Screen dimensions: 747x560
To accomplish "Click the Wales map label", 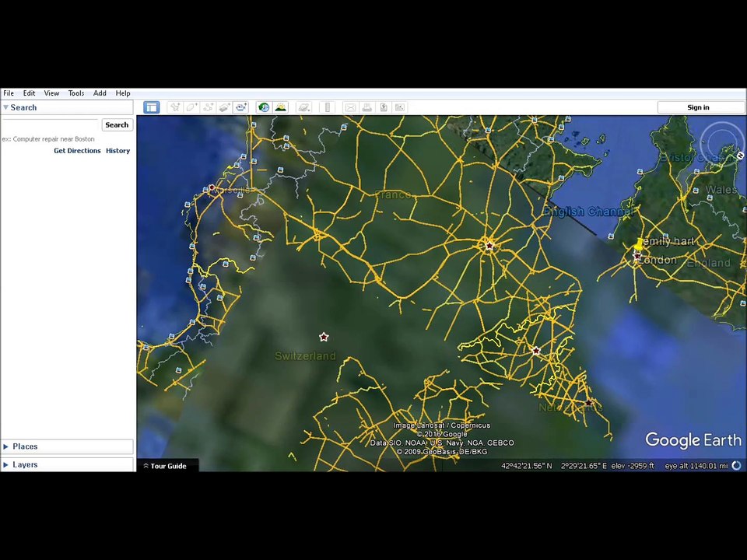I will point(721,190).
